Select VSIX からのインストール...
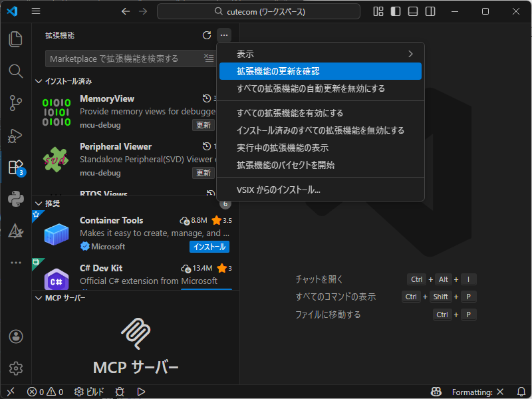 coord(321,190)
